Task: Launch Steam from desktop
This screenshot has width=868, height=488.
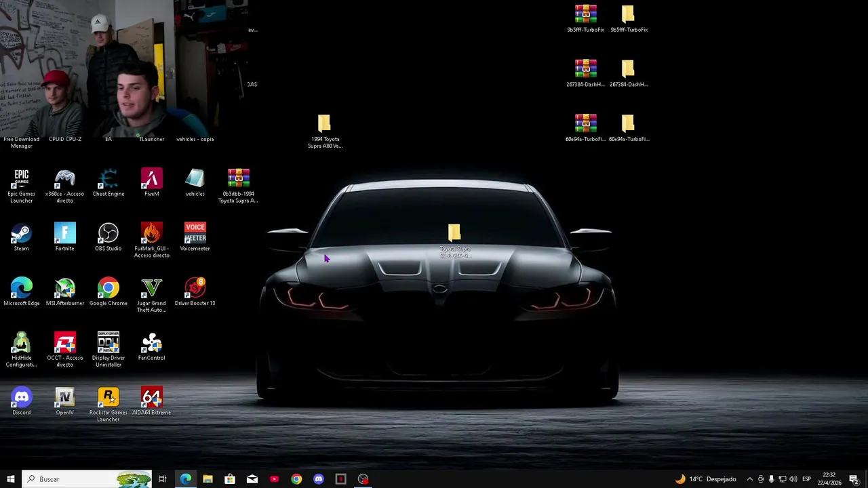Action: (x=22, y=237)
